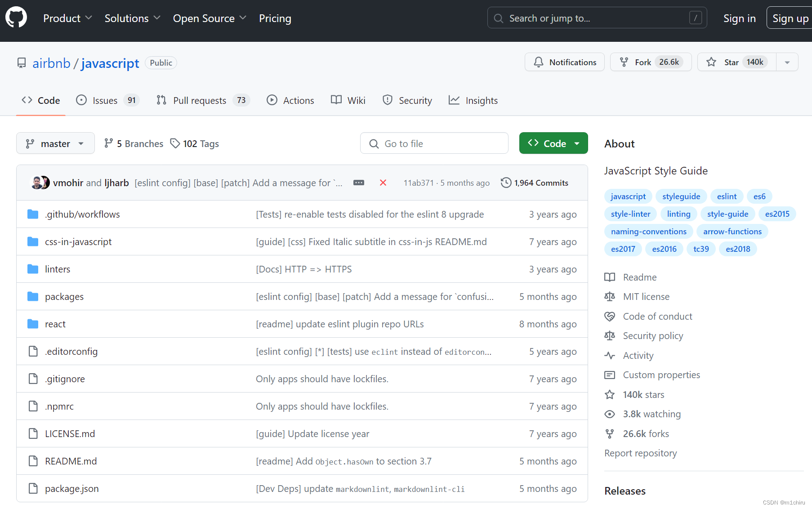Open the Open Source dropdown menu

[x=210, y=18]
